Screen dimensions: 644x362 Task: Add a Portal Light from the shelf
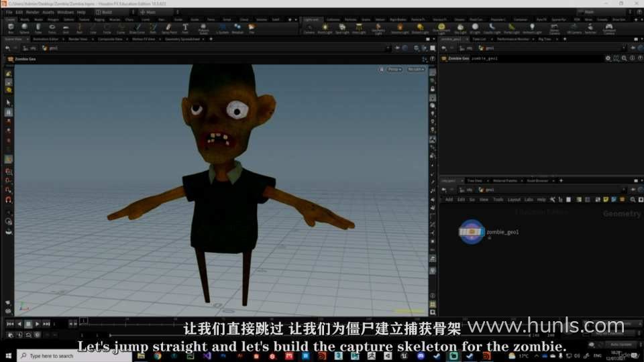click(512, 28)
